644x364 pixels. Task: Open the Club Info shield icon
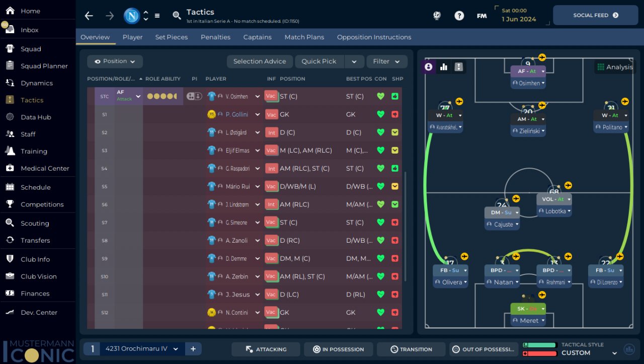(10, 259)
